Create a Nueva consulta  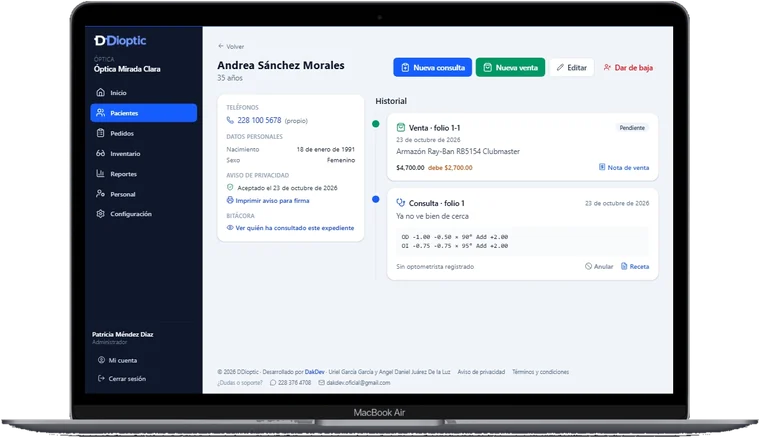pyautogui.click(x=432, y=68)
